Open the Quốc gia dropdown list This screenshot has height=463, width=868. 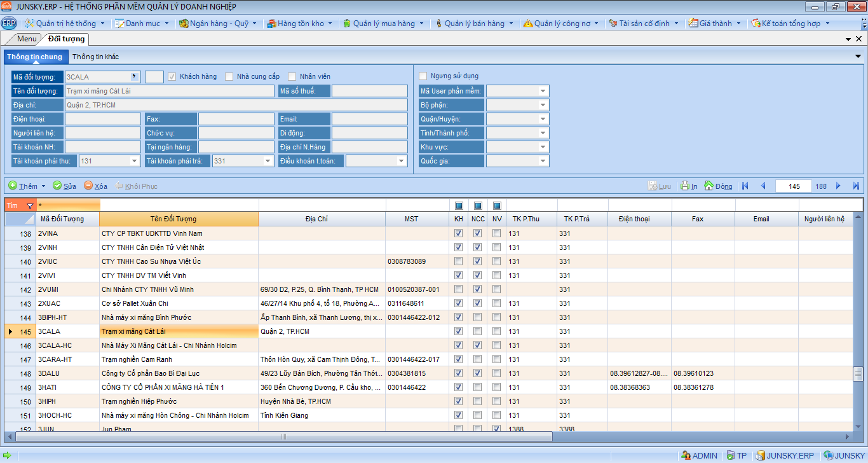point(543,161)
